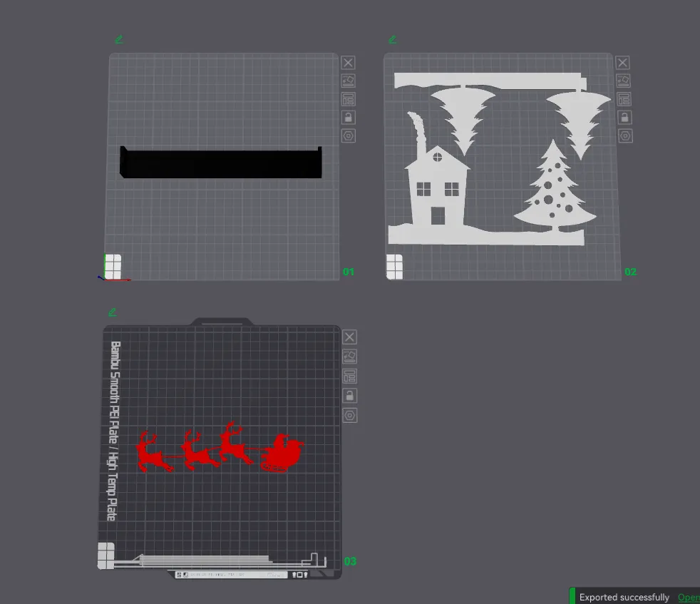Open plate 01 settings hexagon icon
Screen dimensions: 700x604
click(x=348, y=135)
